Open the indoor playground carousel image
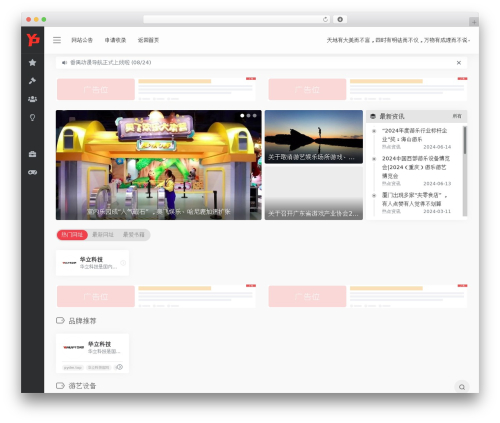 (159, 165)
